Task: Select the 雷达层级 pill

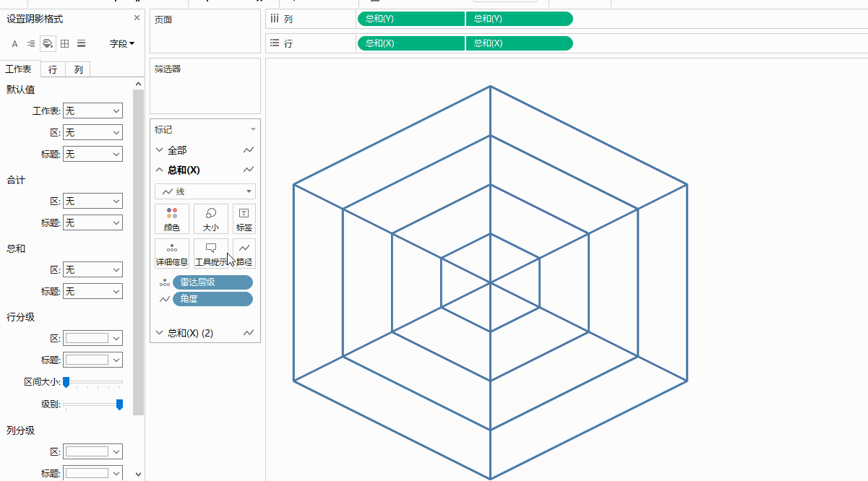Action: (212, 282)
